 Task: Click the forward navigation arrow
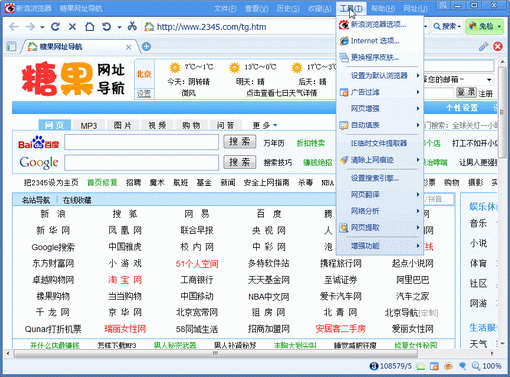[x=30, y=27]
